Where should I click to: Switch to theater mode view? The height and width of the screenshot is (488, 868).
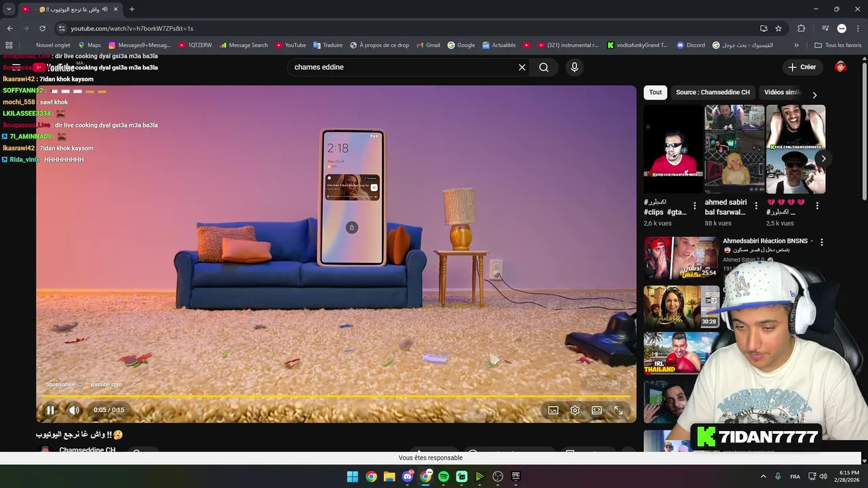(597, 410)
